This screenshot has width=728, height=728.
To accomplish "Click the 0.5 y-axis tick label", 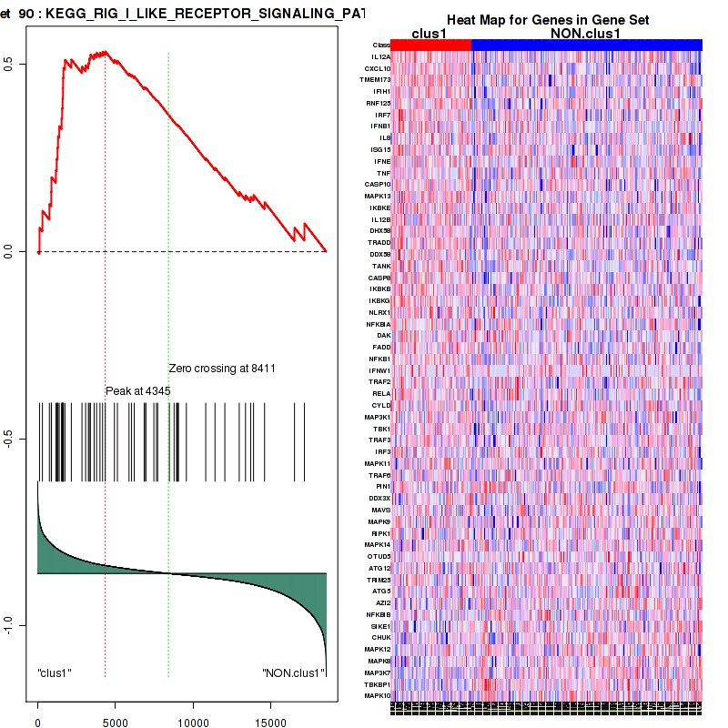I will click(x=8, y=64).
